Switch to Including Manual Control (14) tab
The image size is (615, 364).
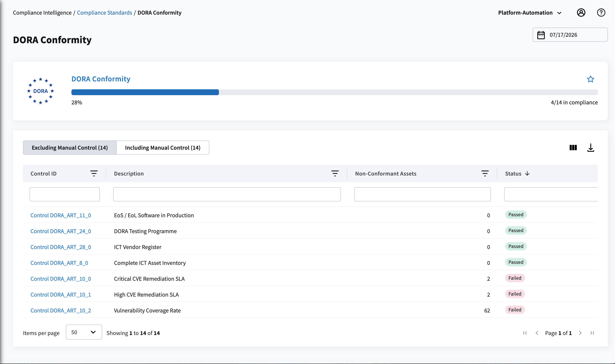pyautogui.click(x=163, y=148)
